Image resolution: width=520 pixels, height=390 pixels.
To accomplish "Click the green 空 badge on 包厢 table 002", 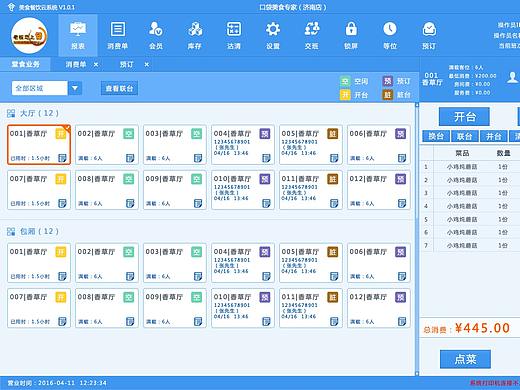I will [x=129, y=252].
